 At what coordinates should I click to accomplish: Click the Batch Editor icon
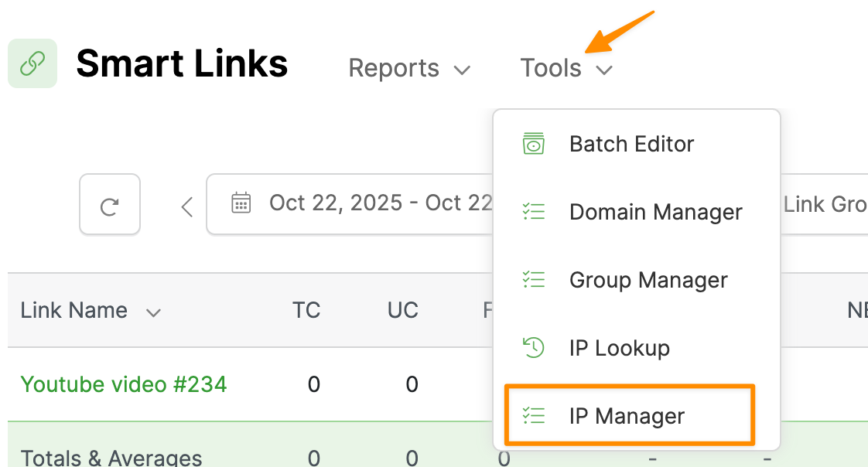(x=534, y=144)
